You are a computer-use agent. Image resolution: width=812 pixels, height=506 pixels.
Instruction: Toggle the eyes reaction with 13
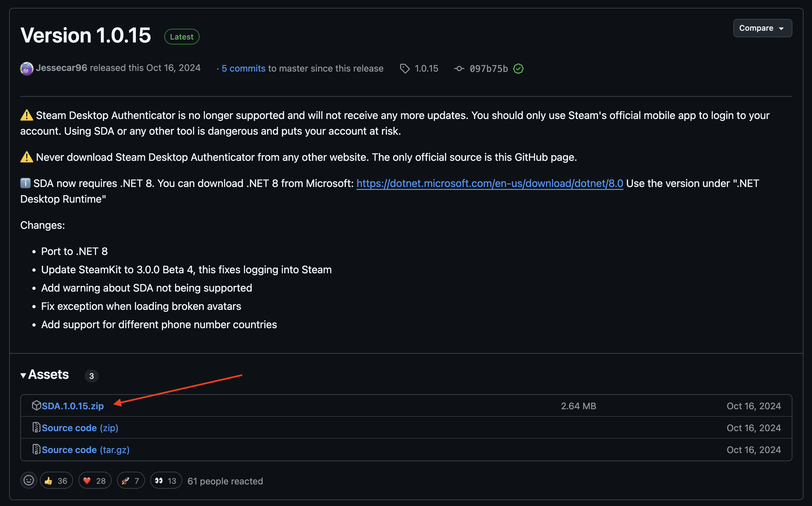point(166,481)
